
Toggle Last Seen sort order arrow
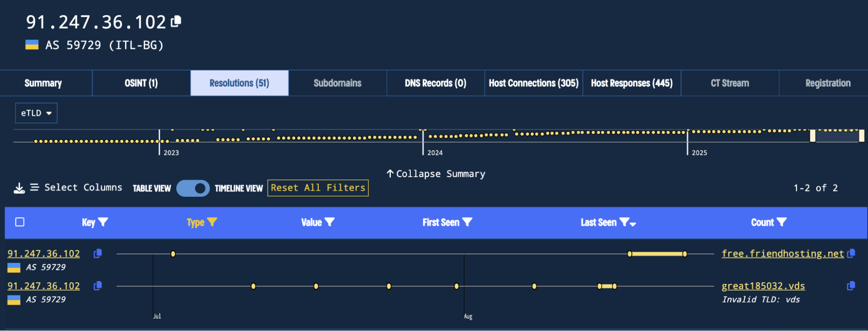(x=633, y=224)
